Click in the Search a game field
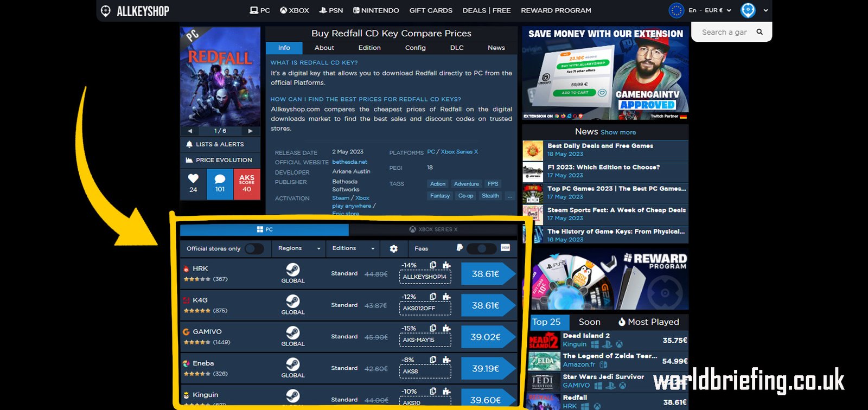Image resolution: width=868 pixels, height=410 pixels. 724,32
